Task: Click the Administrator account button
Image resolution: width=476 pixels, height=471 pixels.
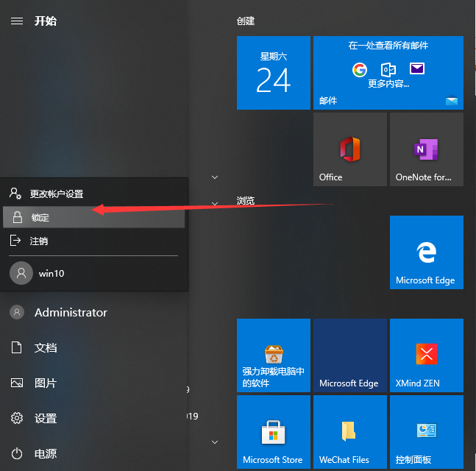Action: 70,313
